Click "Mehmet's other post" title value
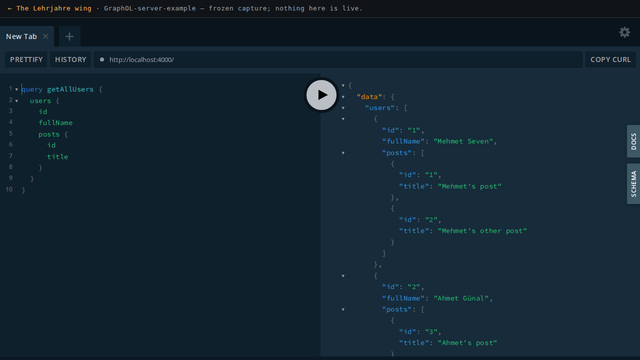Image resolution: width=640 pixels, height=360 pixels. point(482,231)
